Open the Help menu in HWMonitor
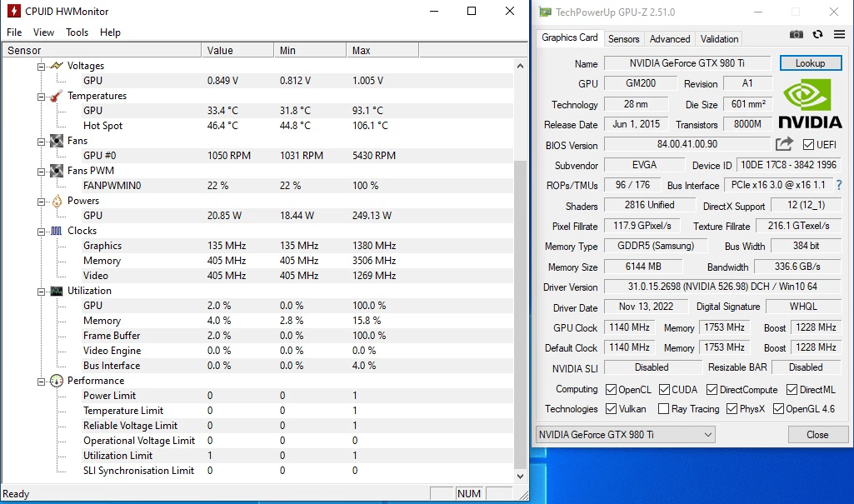The height and width of the screenshot is (504, 854). point(110,32)
